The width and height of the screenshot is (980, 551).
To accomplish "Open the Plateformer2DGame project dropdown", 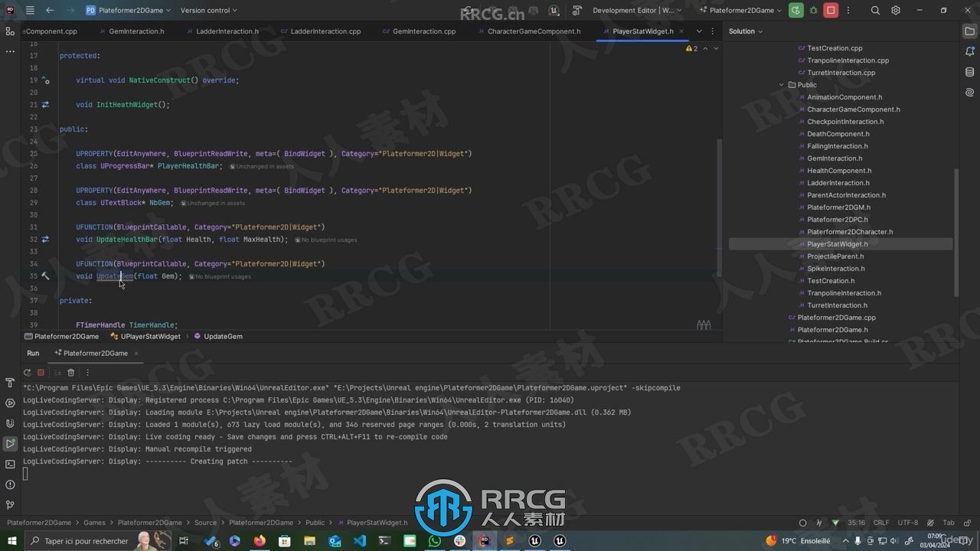I will [128, 10].
